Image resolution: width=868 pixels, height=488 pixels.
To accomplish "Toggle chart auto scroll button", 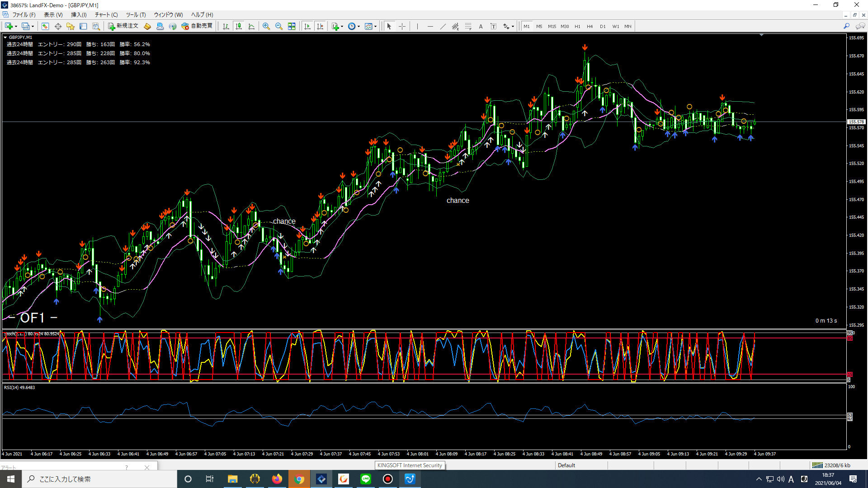I will (307, 26).
